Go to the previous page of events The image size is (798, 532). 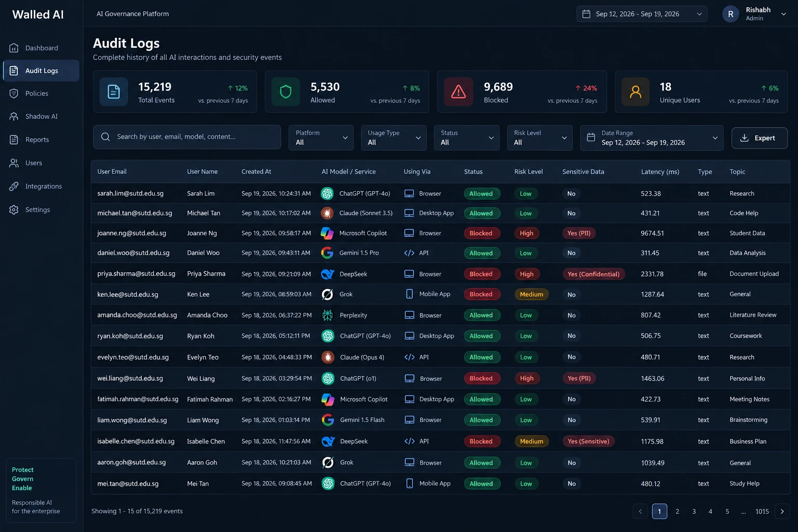pyautogui.click(x=641, y=512)
